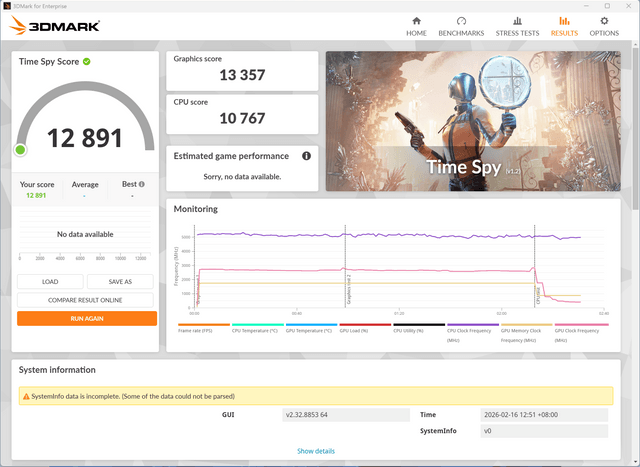Click the Estimated game performance info icon
Screen dimensions: 640x467
(x=307, y=156)
